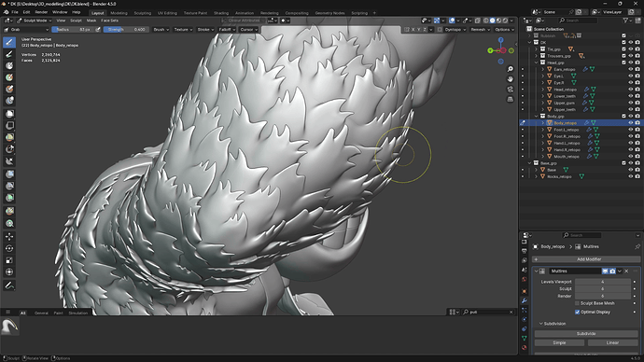Screen dimensions: 644x362
Task: Expand the Tie_grp collection
Action: 536,49
